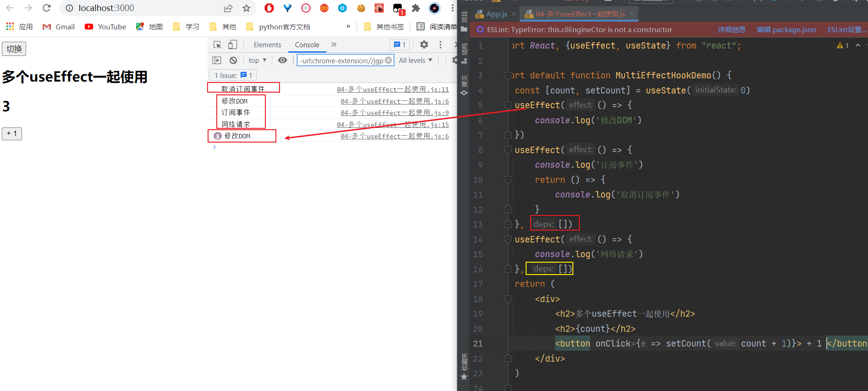Click the 1 Issue button in console

[233, 75]
